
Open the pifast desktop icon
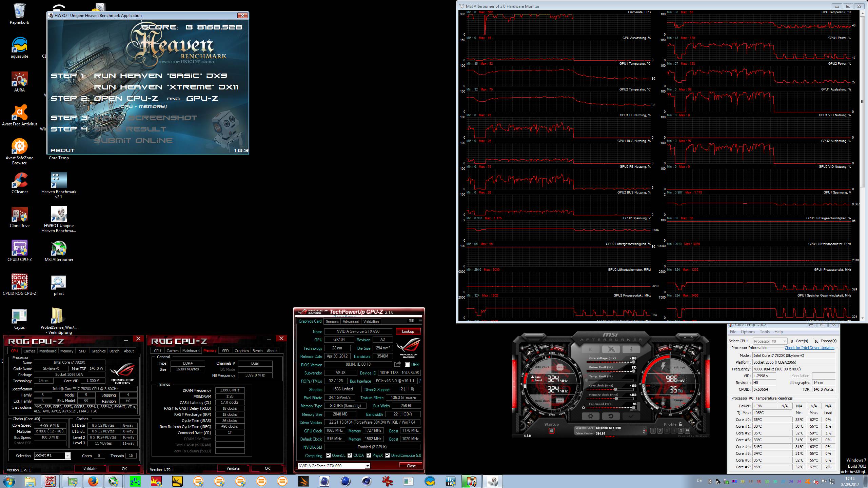point(59,285)
